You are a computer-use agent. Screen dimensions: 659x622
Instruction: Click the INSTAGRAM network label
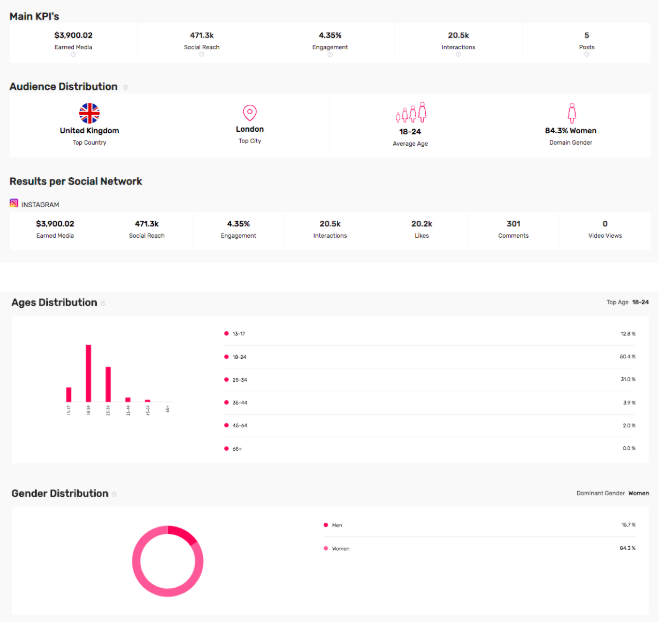(40, 204)
